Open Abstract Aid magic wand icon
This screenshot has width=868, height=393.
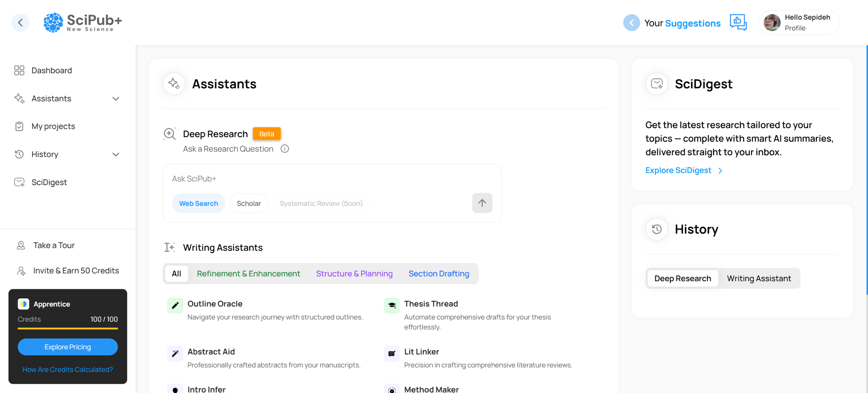[175, 353]
